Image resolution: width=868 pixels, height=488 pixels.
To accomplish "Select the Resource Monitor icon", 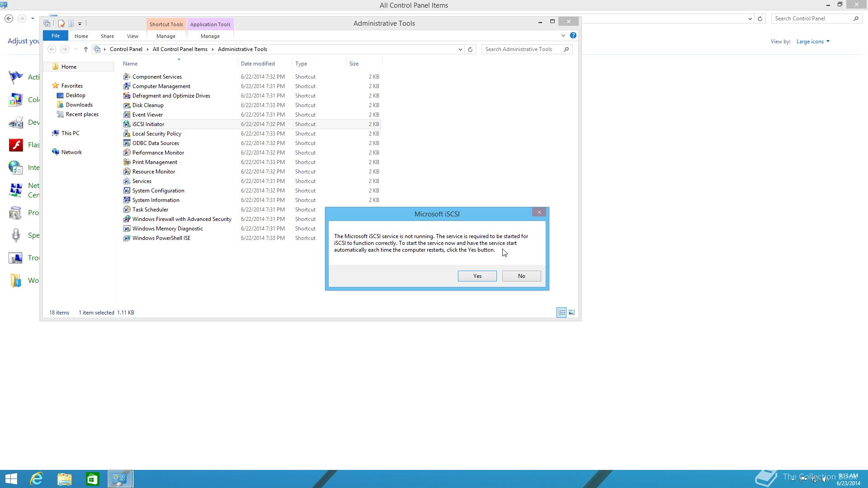I will 127,172.
